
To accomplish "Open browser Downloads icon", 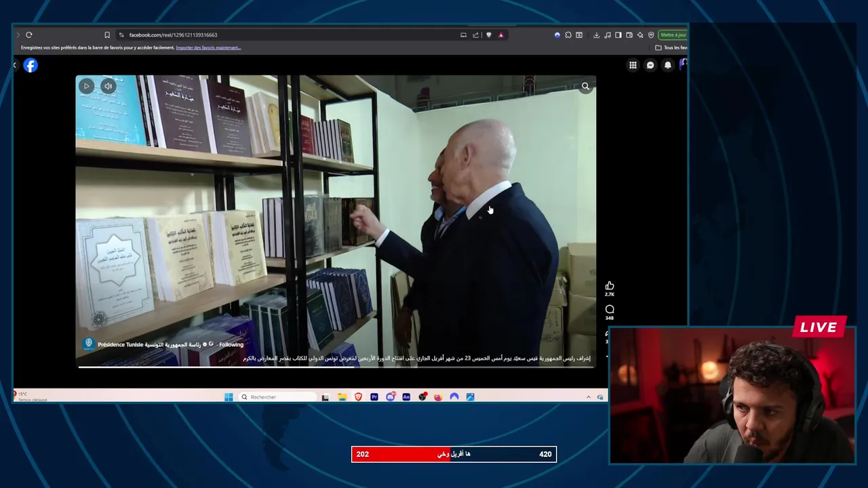I will (x=596, y=35).
